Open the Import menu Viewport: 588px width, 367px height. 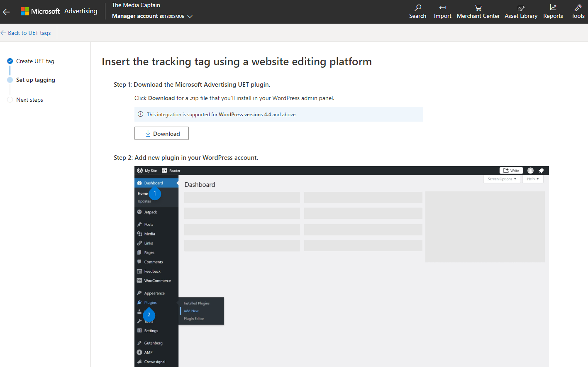point(442,12)
